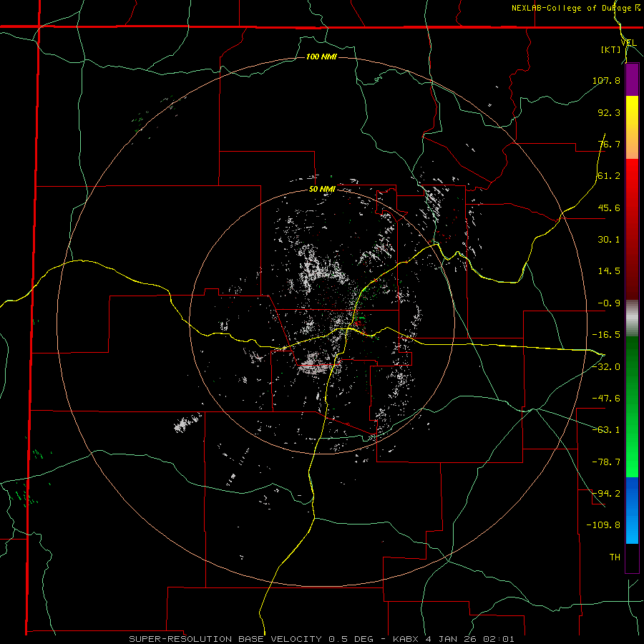Click the -16.5 velocity scale value
Image resolution: width=644 pixels, height=644 pixels.
click(606, 335)
